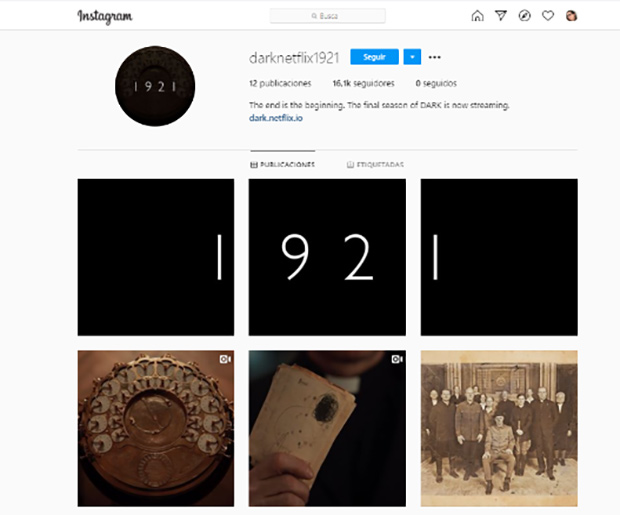Viewport: 620px width, 515px height.
Task: Open direct messages paper plane icon
Action: click(501, 16)
